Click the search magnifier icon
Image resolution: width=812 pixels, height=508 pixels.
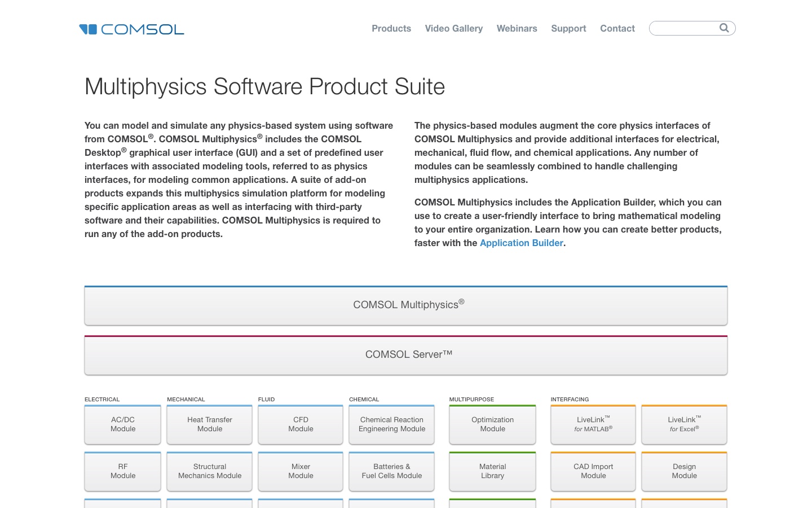tap(724, 28)
